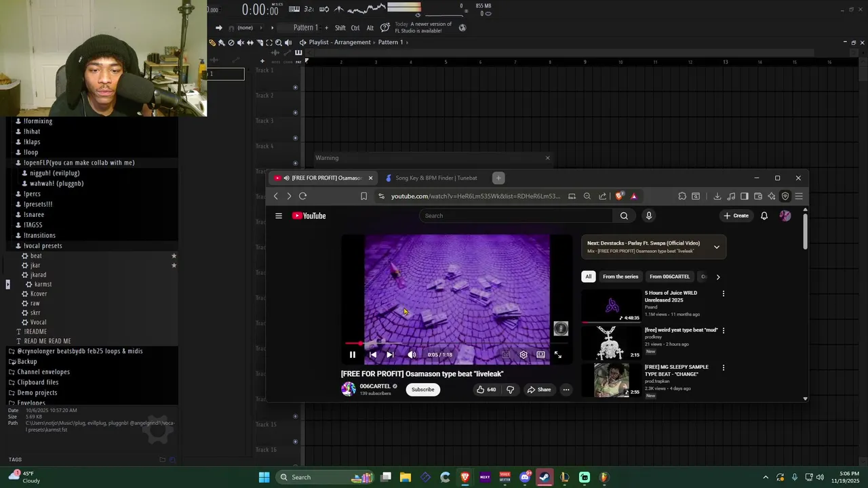868x488 pixels.
Task: Dislike the Osamason type beat video
Action: pos(511,390)
